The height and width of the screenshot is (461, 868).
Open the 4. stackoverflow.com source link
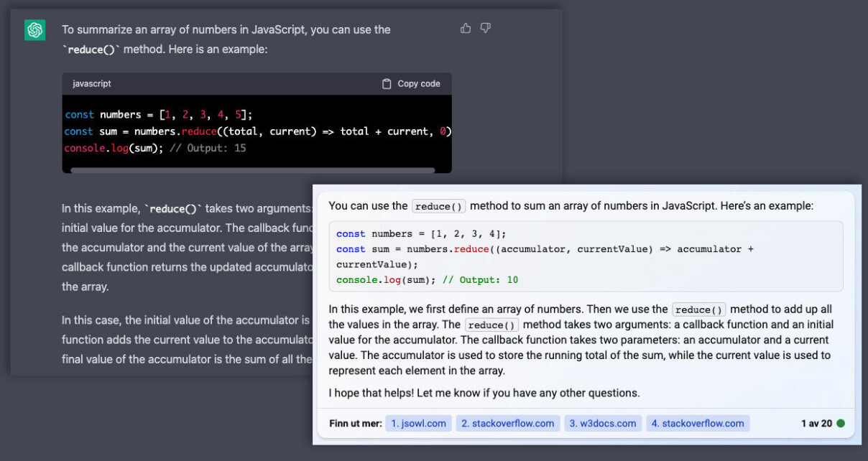(x=698, y=424)
